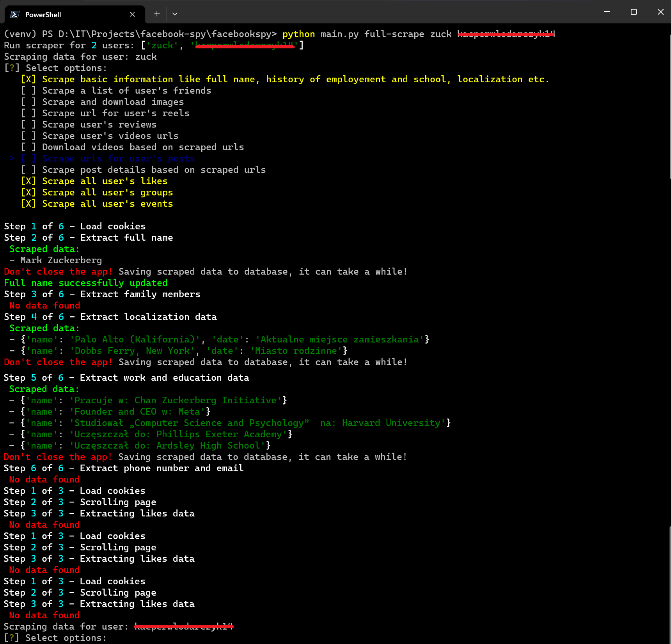Click 'Full name successfully updated' message
Viewport: 671px width, 644px height.
tap(86, 283)
